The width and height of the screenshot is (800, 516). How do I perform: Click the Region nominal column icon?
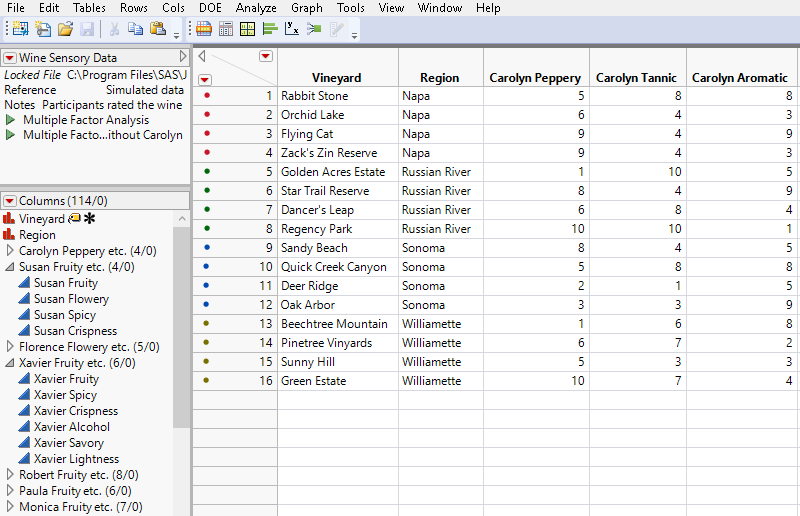(x=9, y=234)
